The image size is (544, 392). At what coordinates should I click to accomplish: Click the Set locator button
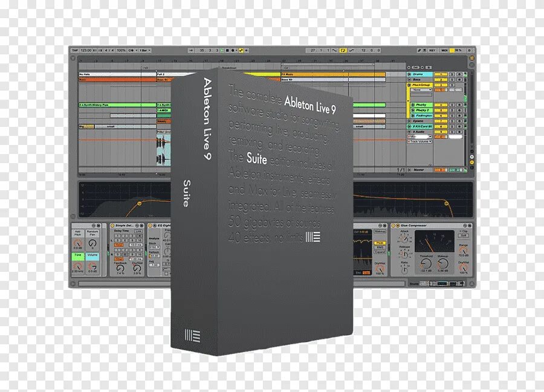tap(416, 67)
